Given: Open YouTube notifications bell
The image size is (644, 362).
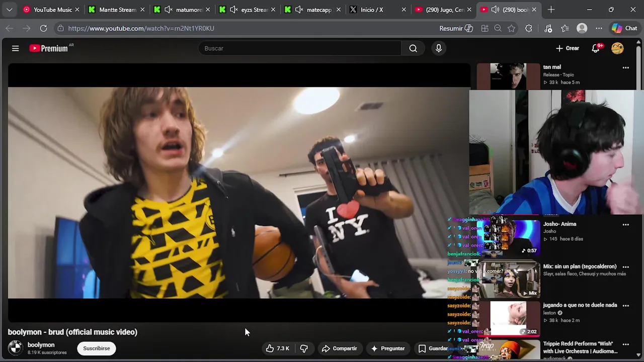Looking at the screenshot, I should click(596, 48).
